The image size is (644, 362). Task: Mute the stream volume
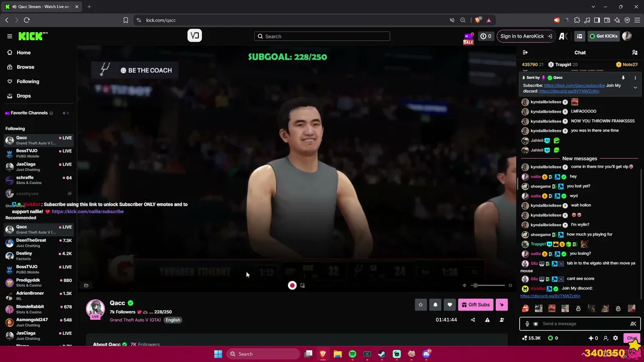[x=464, y=286]
